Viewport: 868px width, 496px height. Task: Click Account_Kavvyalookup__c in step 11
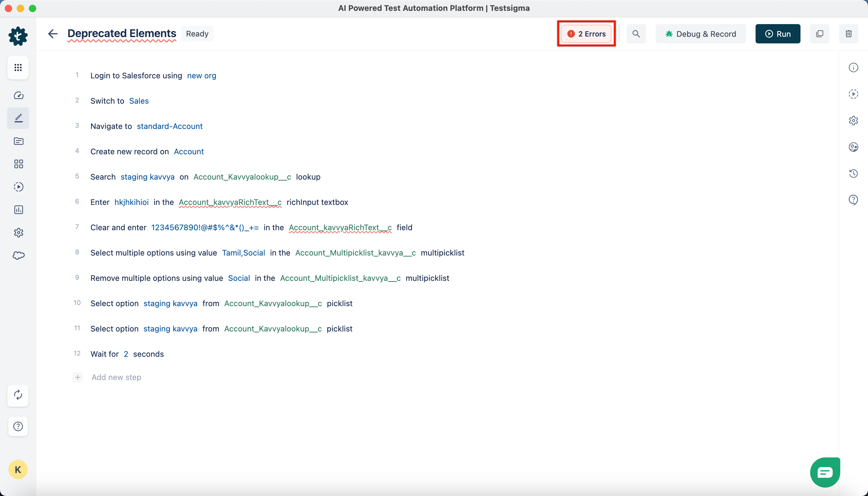pos(273,329)
